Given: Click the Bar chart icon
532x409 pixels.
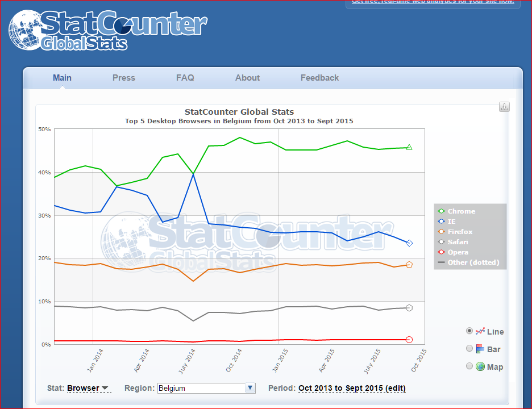Looking at the screenshot, I should click(x=480, y=349).
